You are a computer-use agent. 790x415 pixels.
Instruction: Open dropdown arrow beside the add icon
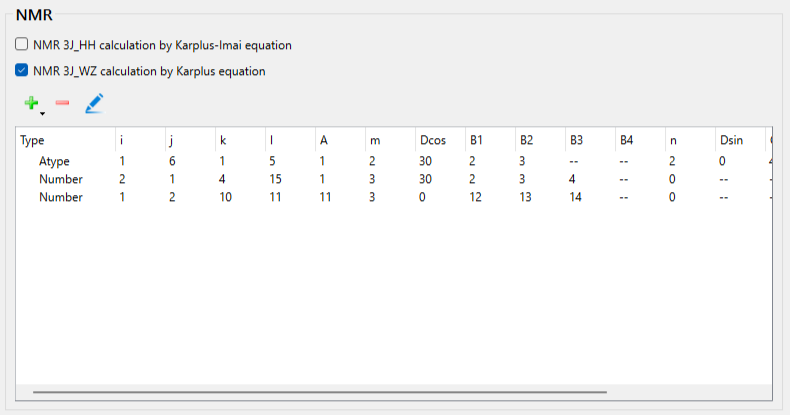point(43,112)
